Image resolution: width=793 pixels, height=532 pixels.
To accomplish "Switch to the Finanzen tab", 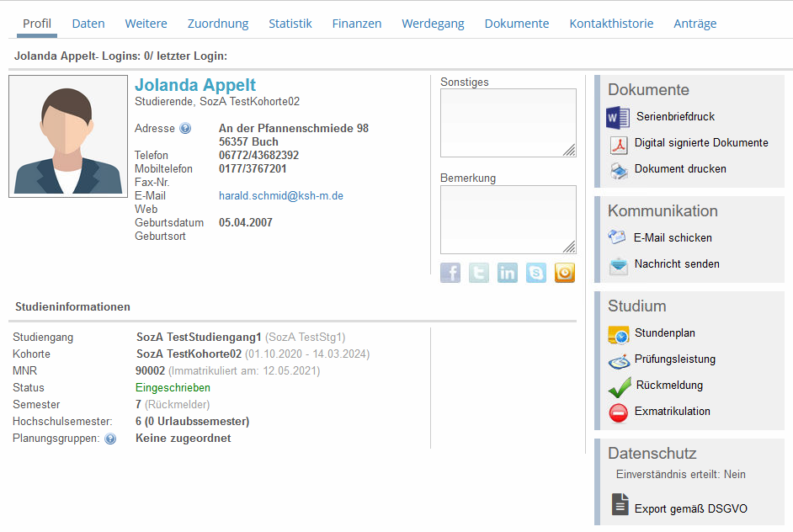I will tap(357, 24).
